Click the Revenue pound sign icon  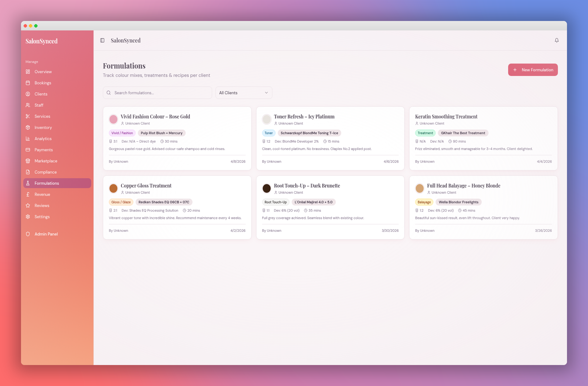[x=28, y=194]
